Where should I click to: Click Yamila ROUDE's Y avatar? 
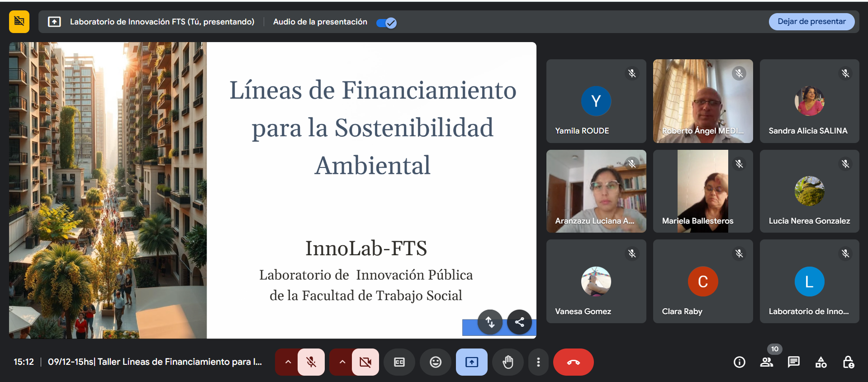pyautogui.click(x=596, y=101)
